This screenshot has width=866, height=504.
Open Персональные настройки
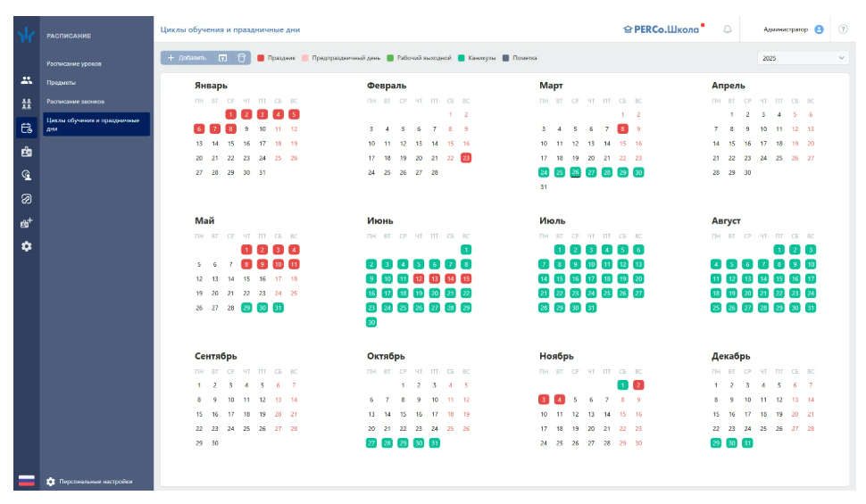click(95, 482)
